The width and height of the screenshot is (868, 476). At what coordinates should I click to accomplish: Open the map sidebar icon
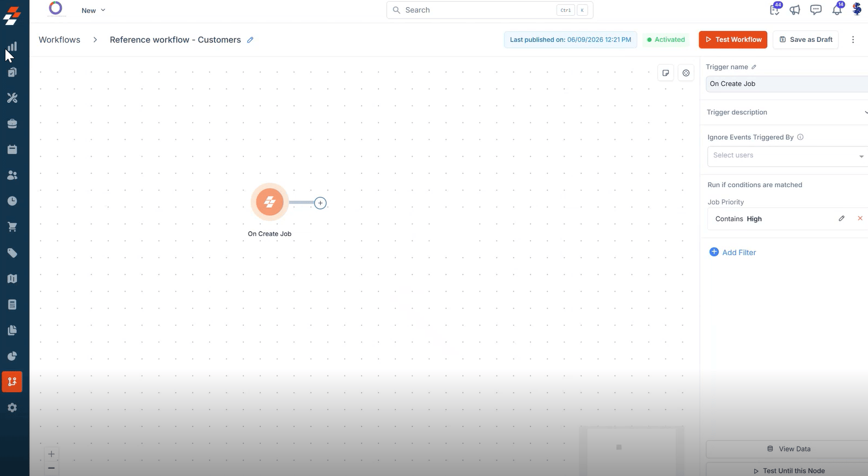point(12,279)
